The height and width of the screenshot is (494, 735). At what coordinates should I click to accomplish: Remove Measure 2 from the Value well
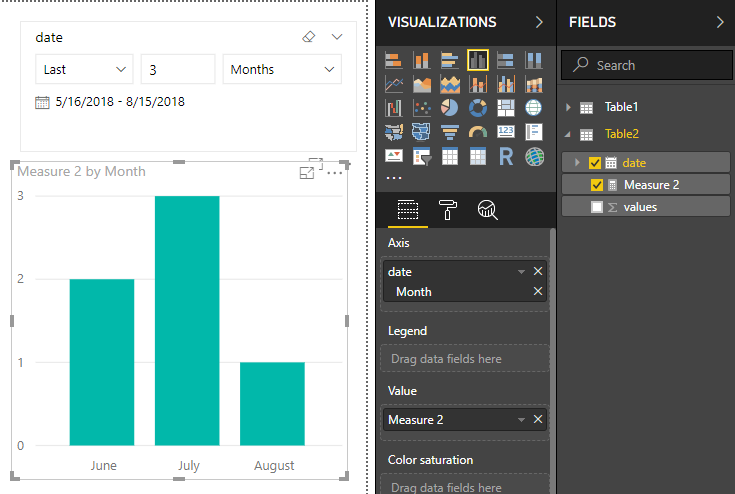(x=538, y=419)
